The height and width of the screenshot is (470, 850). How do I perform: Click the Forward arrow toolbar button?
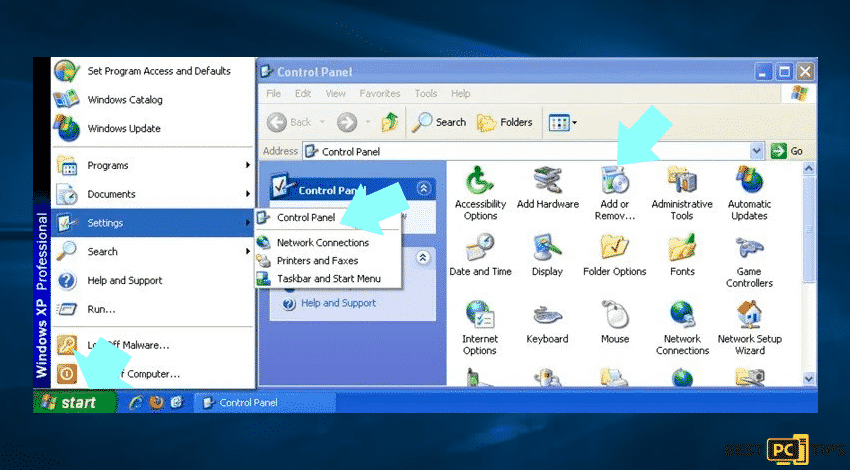click(347, 123)
